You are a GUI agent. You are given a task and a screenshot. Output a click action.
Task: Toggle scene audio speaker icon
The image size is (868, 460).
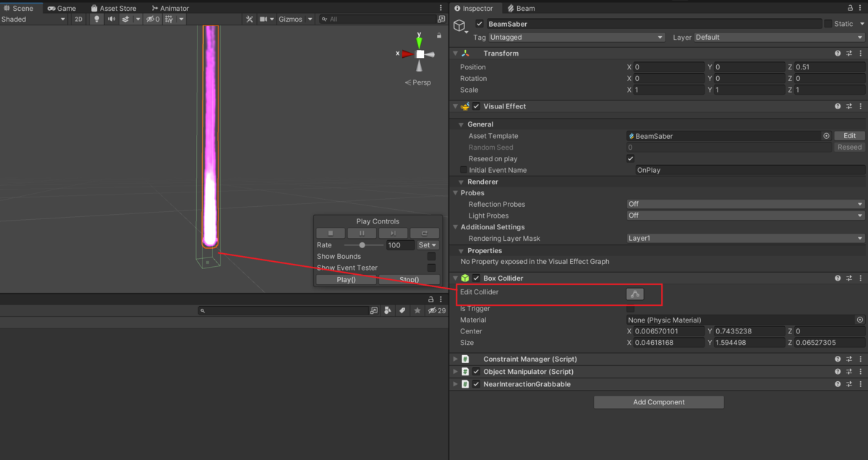[x=111, y=20]
